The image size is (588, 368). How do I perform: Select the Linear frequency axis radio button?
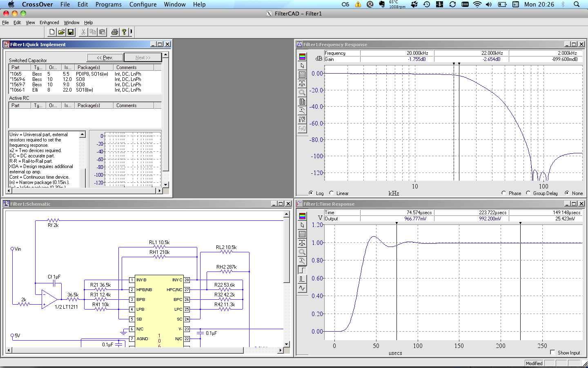tap(331, 193)
